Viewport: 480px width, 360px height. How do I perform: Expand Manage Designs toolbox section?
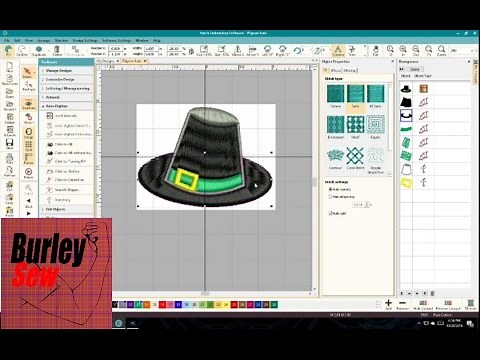tap(67, 71)
